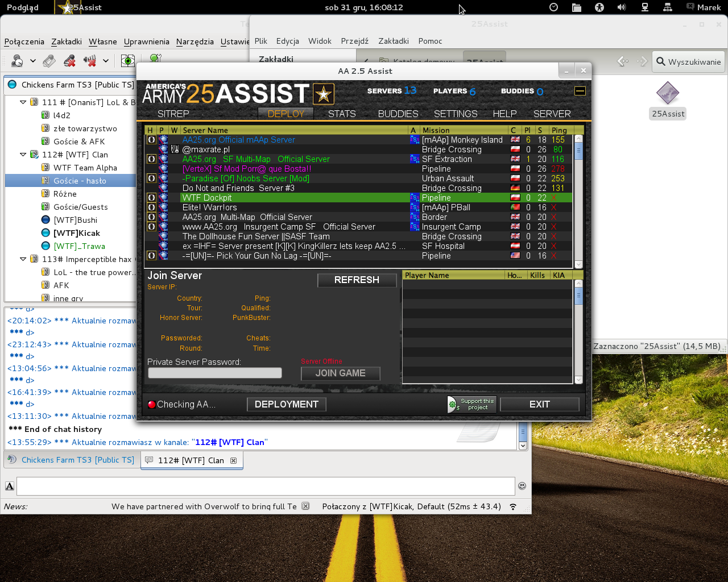Click the Germany flag on Do Not and Friends row
The image size is (728, 582).
click(x=515, y=188)
